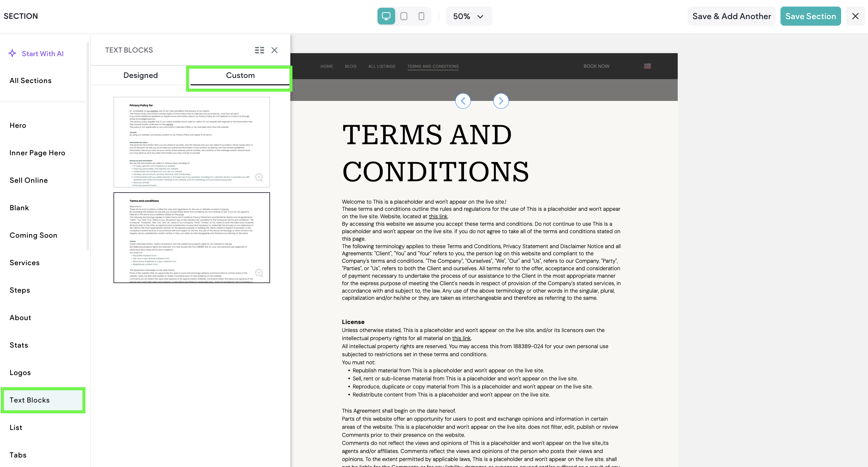Switch to the Custom tab
The image size is (868, 467).
point(240,75)
